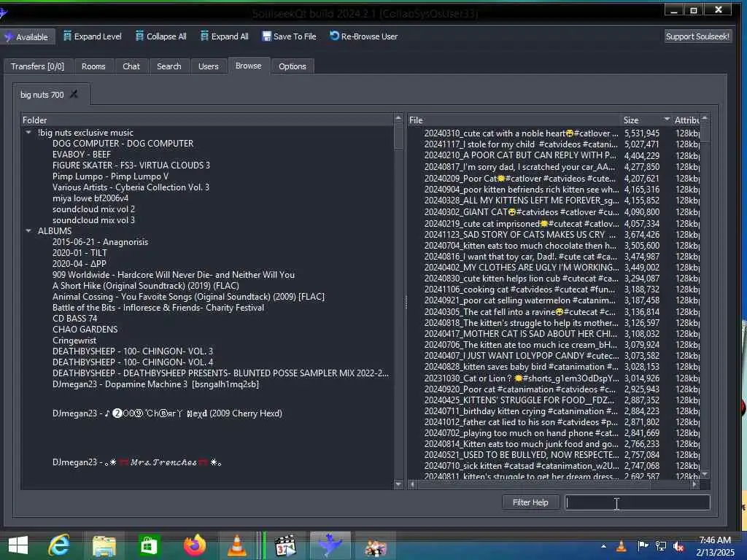
Task: Open the Users tab
Action: (x=208, y=66)
